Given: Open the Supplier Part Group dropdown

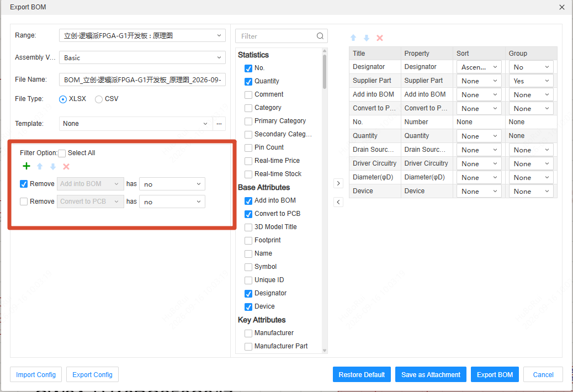Looking at the screenshot, I should 531,81.
